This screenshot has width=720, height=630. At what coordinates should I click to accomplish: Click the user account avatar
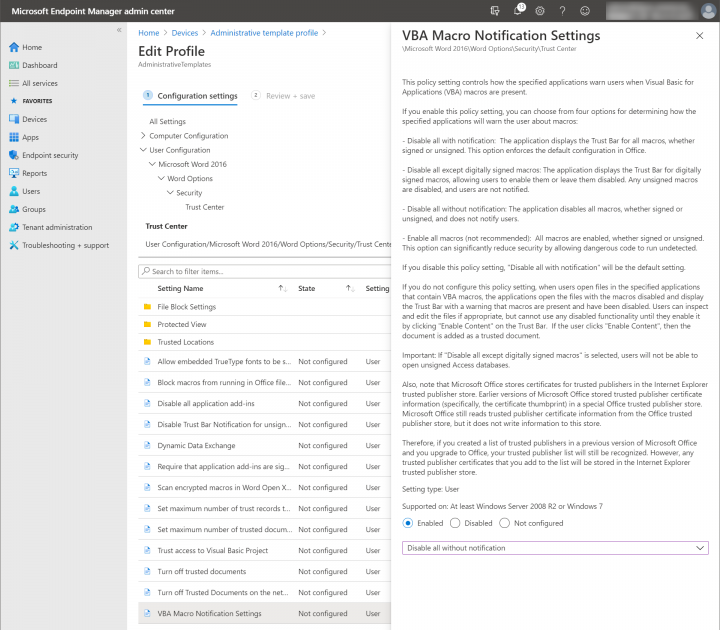pyautogui.click(x=708, y=11)
